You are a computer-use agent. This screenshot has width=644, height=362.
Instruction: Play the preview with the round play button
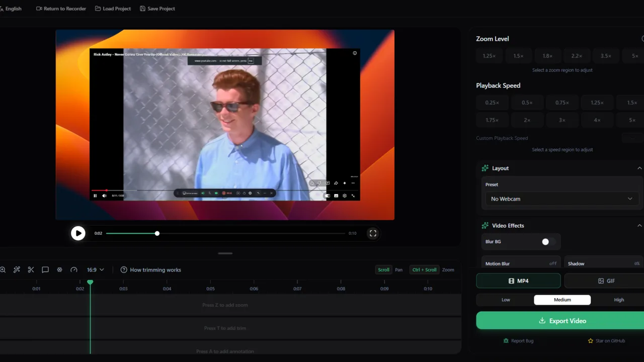click(78, 233)
